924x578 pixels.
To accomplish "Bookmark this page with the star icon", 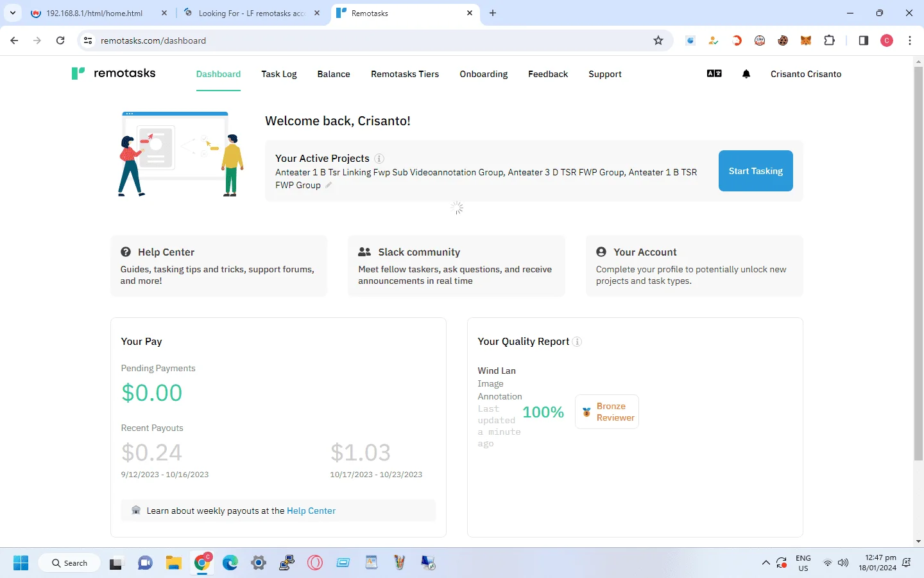I will click(x=658, y=40).
